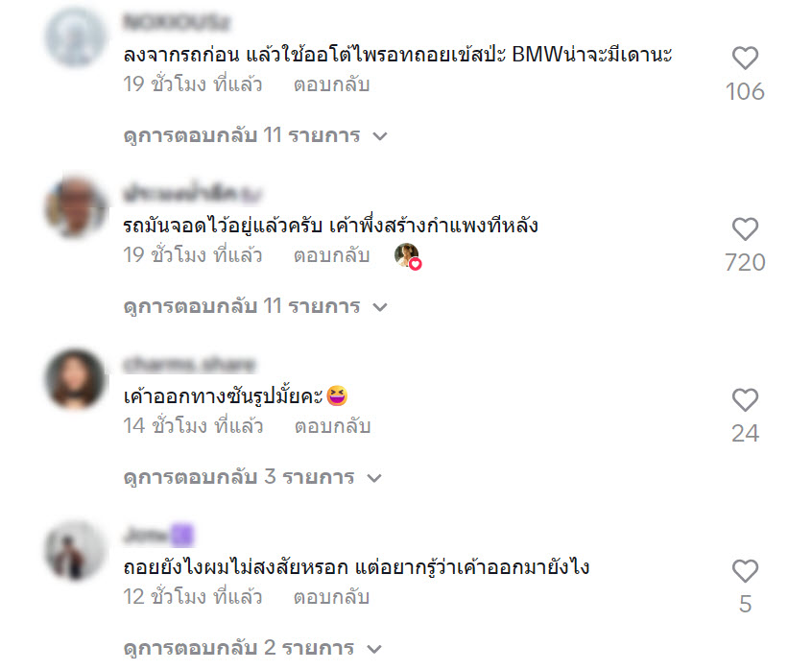Viewport: 812px width, 670px height.
Task: Open the second commenter's profile picture
Action: coord(76,207)
